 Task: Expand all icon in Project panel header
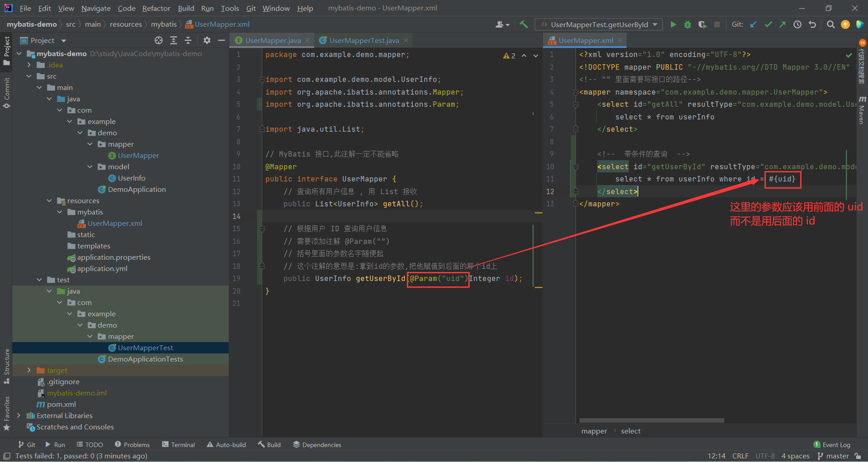click(x=174, y=40)
